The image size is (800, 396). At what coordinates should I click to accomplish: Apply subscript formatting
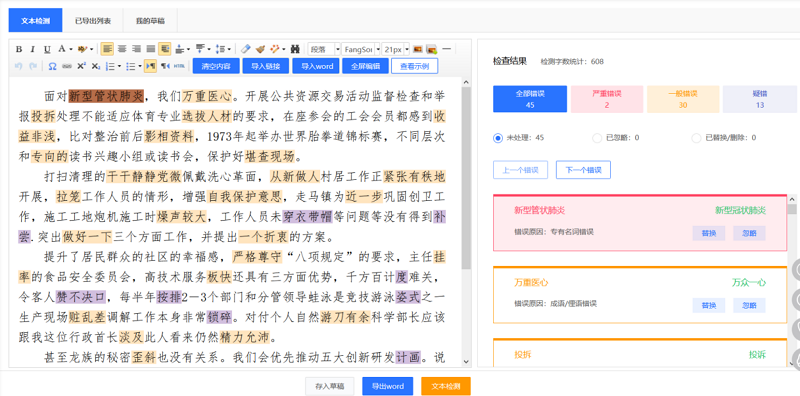[95, 66]
